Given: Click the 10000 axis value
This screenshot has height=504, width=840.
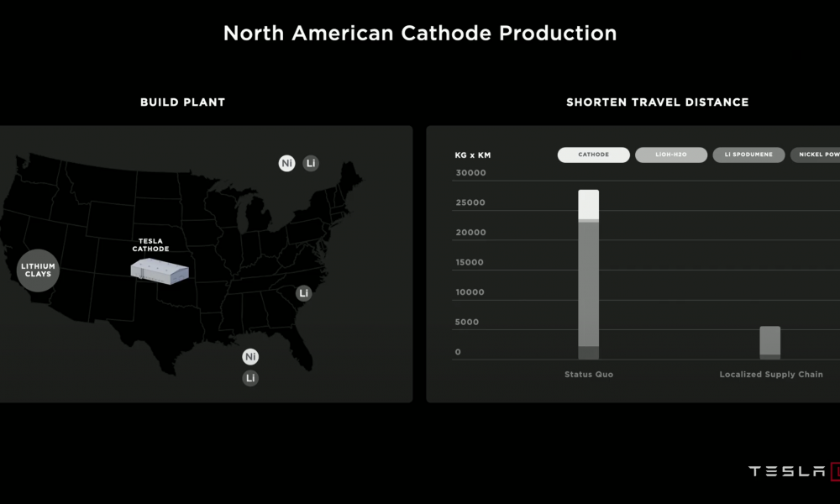Looking at the screenshot, I should coord(470,292).
